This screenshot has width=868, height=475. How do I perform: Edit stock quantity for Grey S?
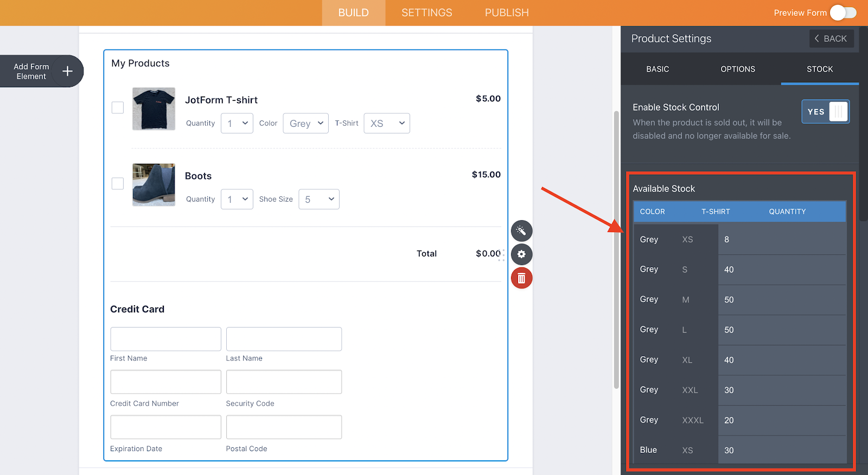coord(782,269)
